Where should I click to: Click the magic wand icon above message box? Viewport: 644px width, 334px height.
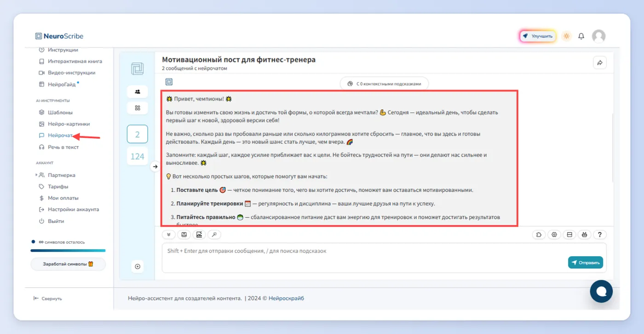[214, 234]
